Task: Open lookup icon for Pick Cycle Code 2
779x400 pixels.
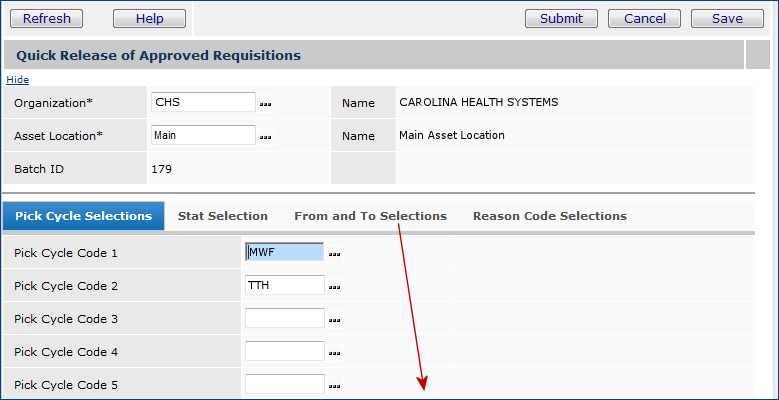Action: coord(335,287)
